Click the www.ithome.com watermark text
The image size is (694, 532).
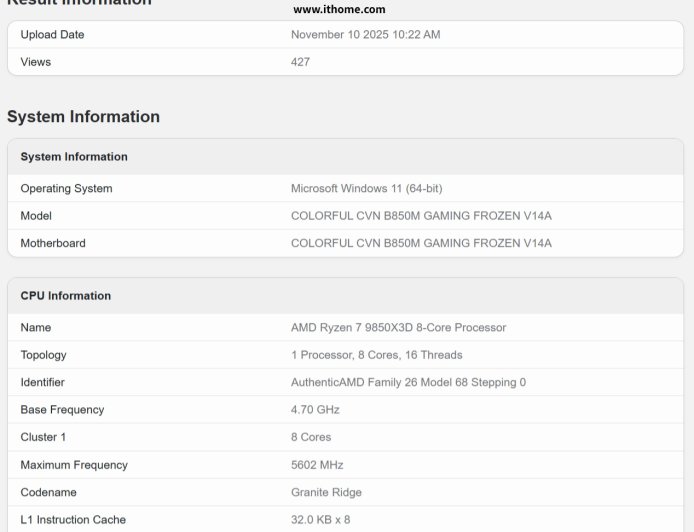[339, 9]
